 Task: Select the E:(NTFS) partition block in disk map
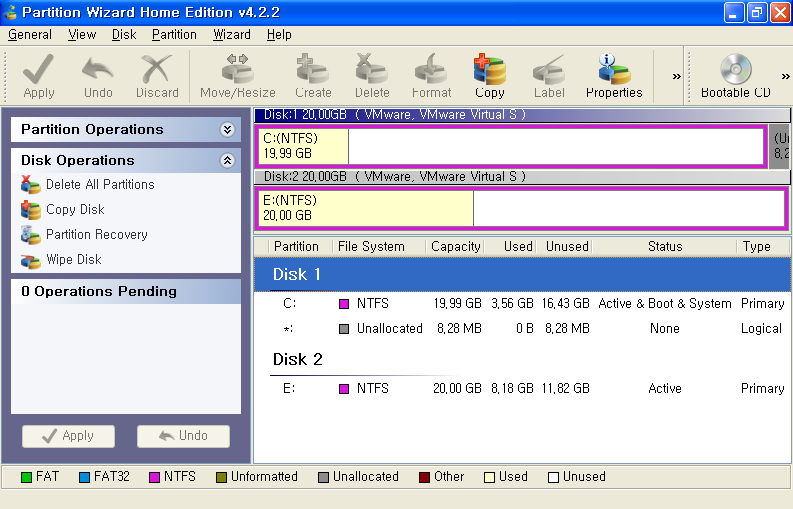[x=521, y=208]
